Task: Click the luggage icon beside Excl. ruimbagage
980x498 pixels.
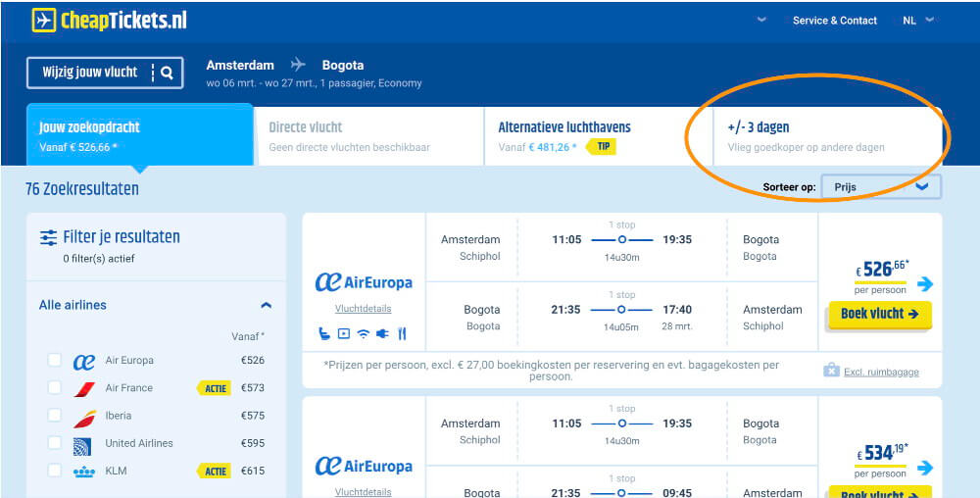Action: click(831, 372)
